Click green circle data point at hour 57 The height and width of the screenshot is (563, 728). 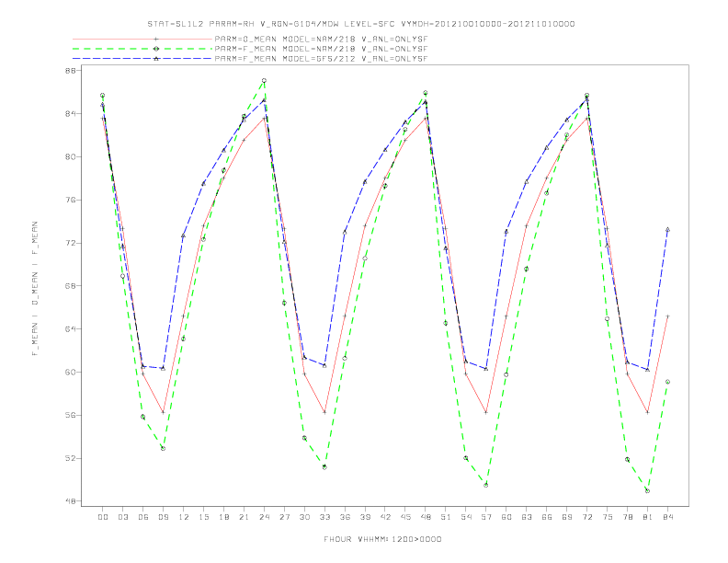click(x=486, y=485)
